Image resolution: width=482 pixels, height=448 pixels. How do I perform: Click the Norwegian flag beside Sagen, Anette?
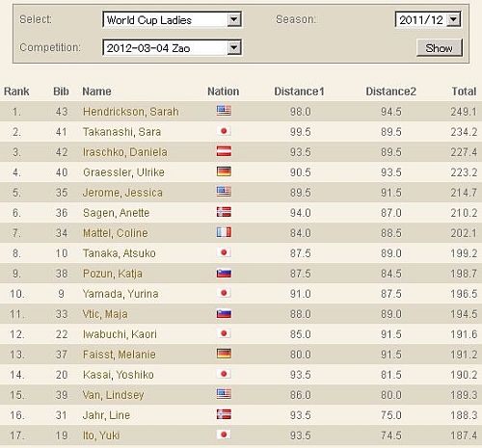point(224,212)
